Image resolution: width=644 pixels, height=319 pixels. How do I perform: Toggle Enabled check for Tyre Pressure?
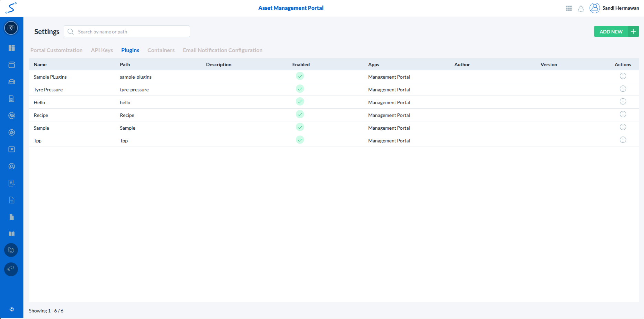[x=300, y=89]
